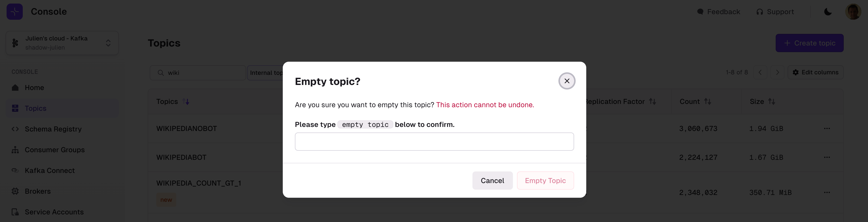The height and width of the screenshot is (222, 868).
Task: Click size value 1.67 GiB
Action: point(766,157)
